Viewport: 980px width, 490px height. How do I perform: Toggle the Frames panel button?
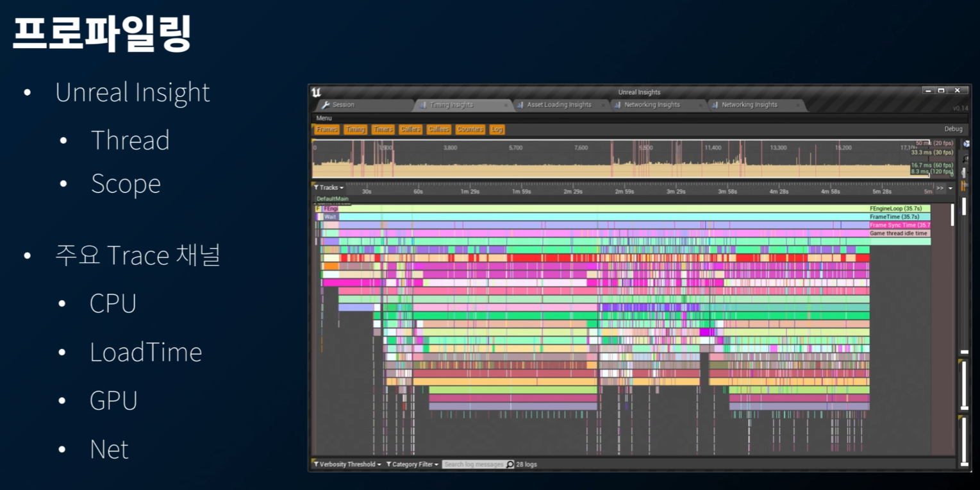click(x=327, y=130)
